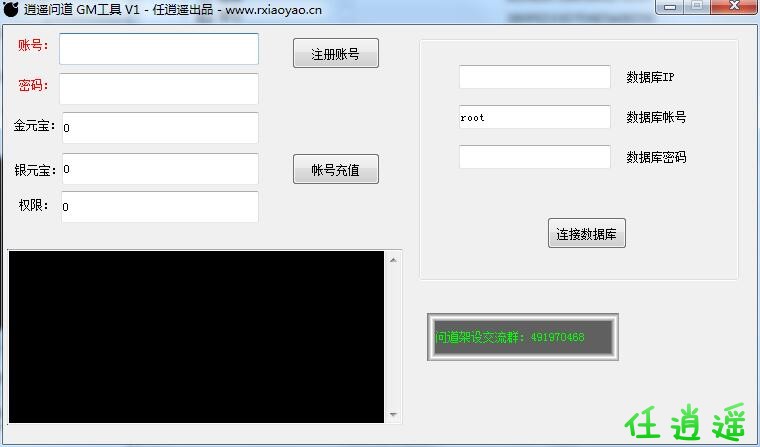This screenshot has width=760, height=447.
Task: Click the 权限 value field
Action: click(x=159, y=207)
